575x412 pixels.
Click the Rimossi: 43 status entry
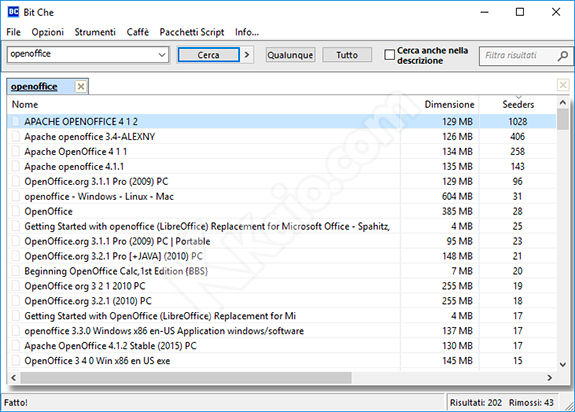(x=531, y=402)
